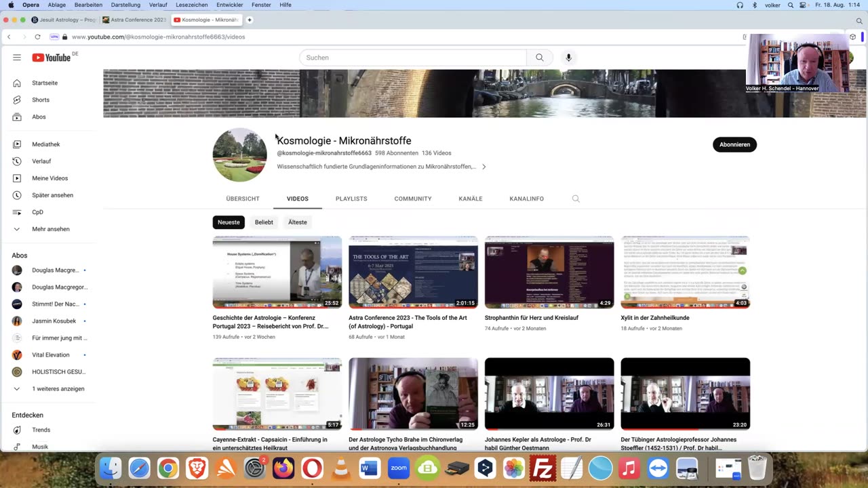Open VLC from the dock
This screenshot has width=868, height=488.
[341, 468]
